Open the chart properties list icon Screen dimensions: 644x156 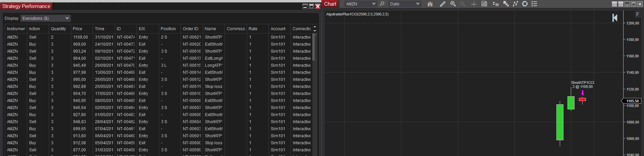tap(535, 4)
